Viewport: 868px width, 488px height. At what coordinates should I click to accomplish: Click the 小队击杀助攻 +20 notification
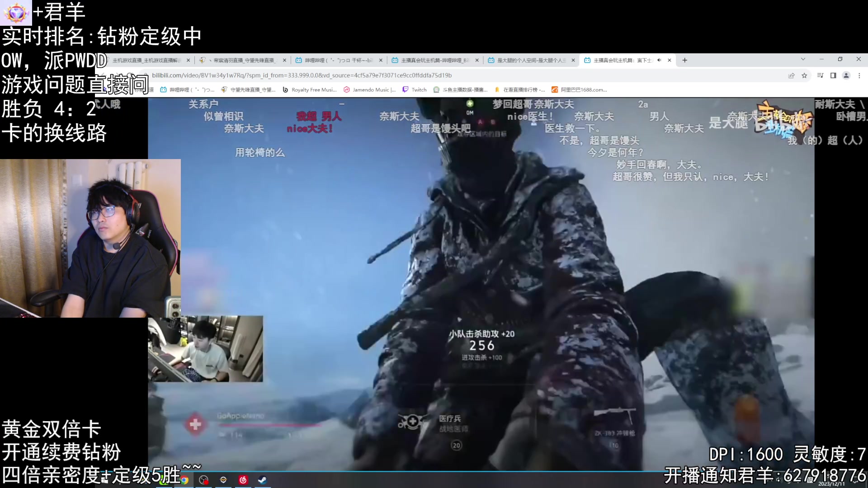click(481, 334)
